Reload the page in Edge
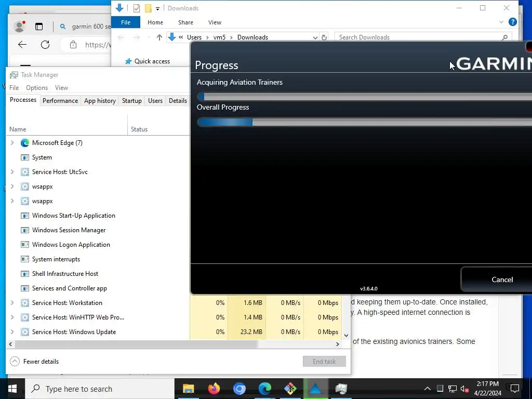The image size is (532, 399). [x=45, y=45]
